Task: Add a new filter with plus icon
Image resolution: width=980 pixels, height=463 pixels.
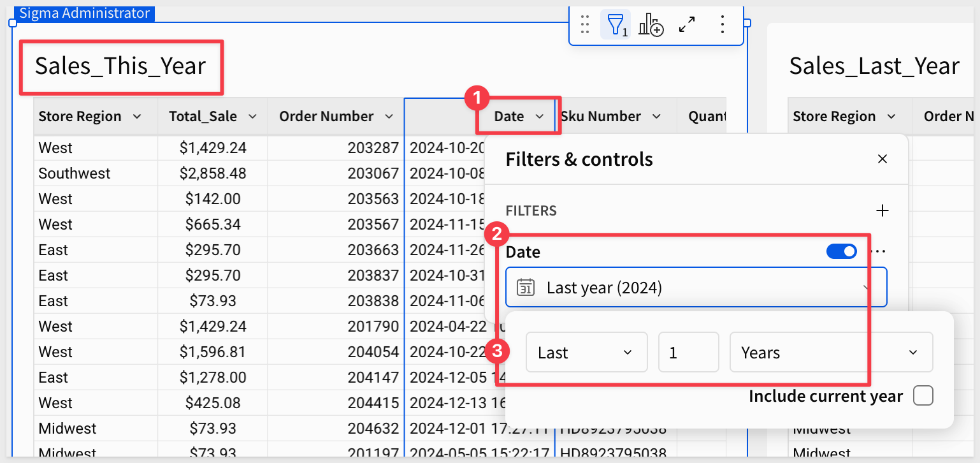Action: (x=883, y=210)
